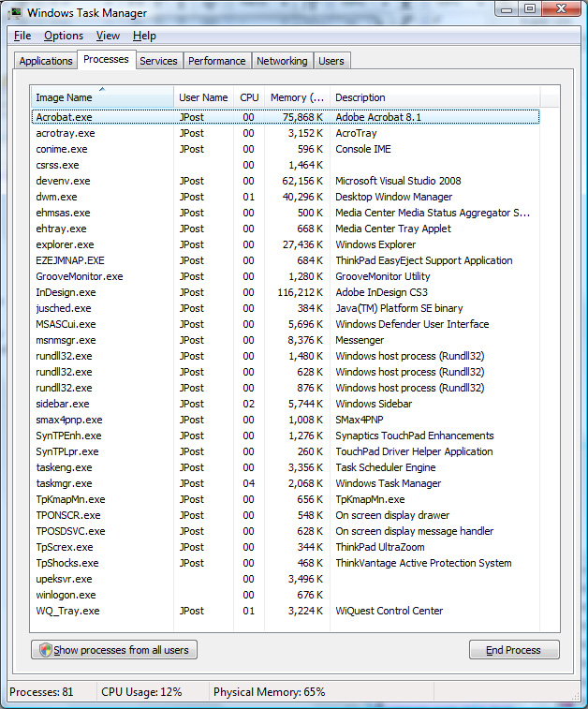This screenshot has height=709, width=588.
Task: Click the Adobe InDesign CS3 description
Action: (381, 292)
